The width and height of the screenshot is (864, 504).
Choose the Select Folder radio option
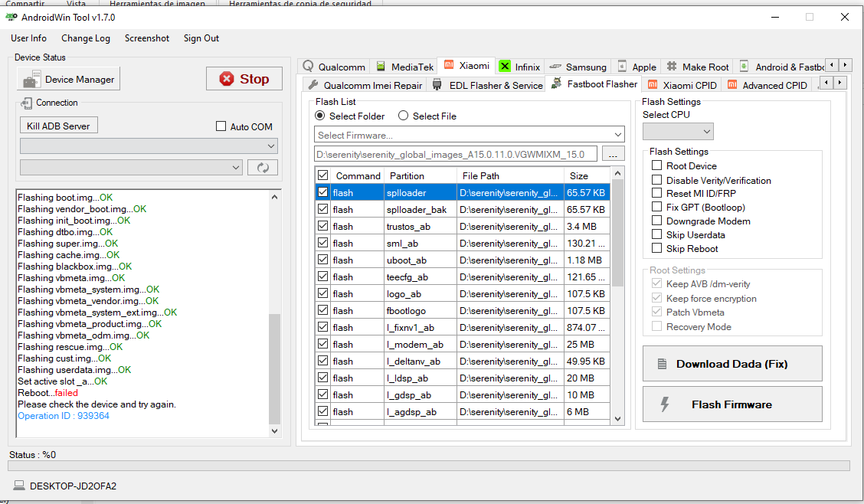[319, 116]
